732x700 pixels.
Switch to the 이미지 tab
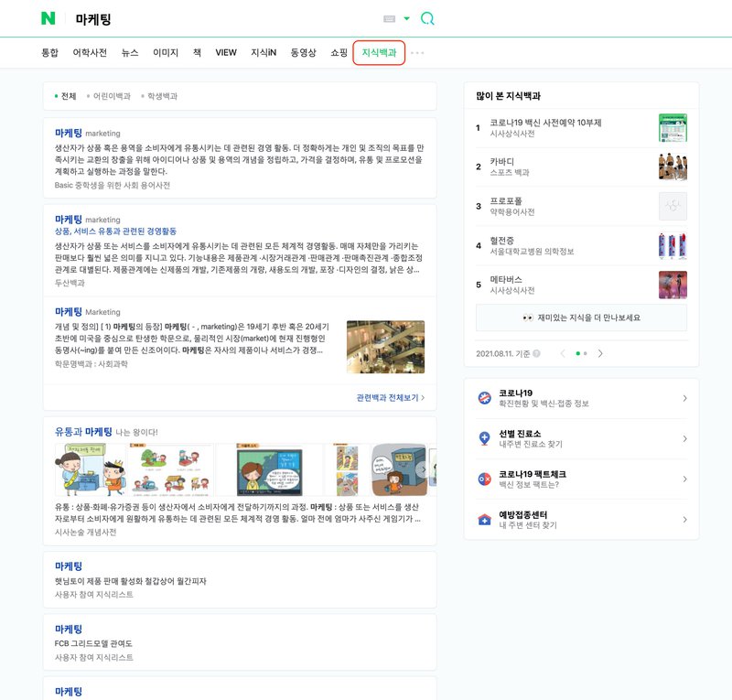click(166, 53)
